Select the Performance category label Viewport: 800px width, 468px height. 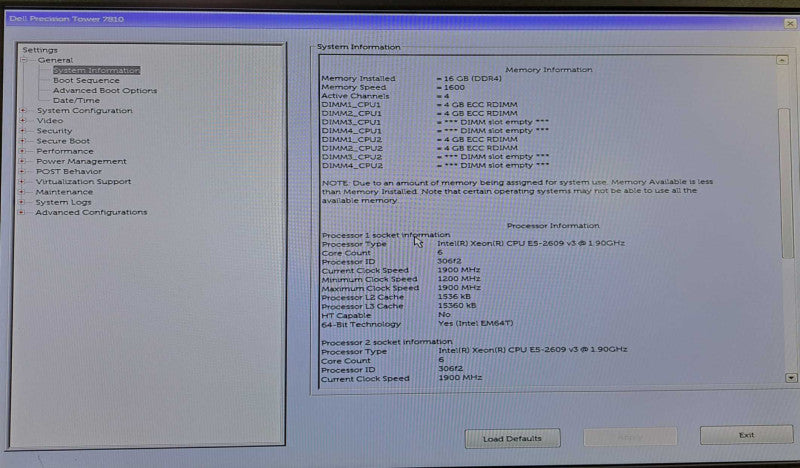(65, 151)
